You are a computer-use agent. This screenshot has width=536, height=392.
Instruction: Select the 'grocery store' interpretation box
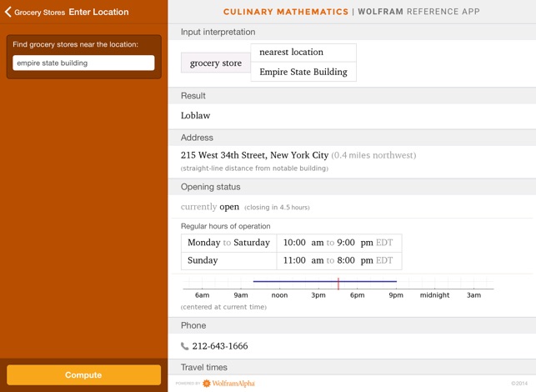coord(216,63)
